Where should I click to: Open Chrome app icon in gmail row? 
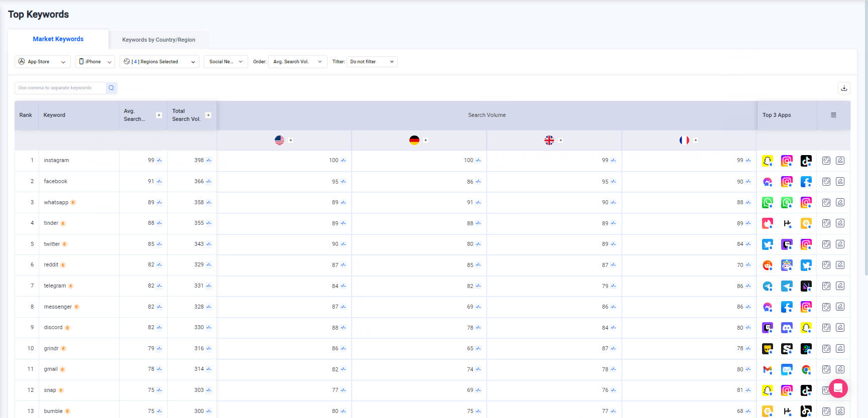806,370
